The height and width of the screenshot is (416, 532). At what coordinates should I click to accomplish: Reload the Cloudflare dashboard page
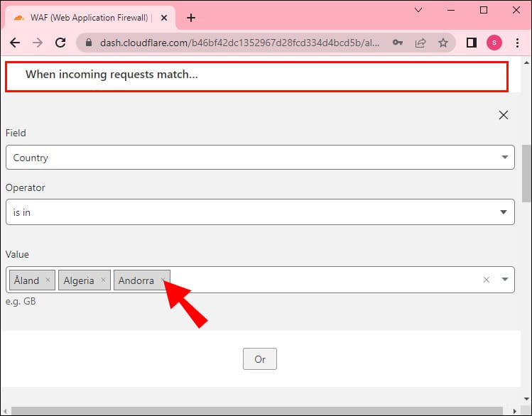pyautogui.click(x=61, y=43)
